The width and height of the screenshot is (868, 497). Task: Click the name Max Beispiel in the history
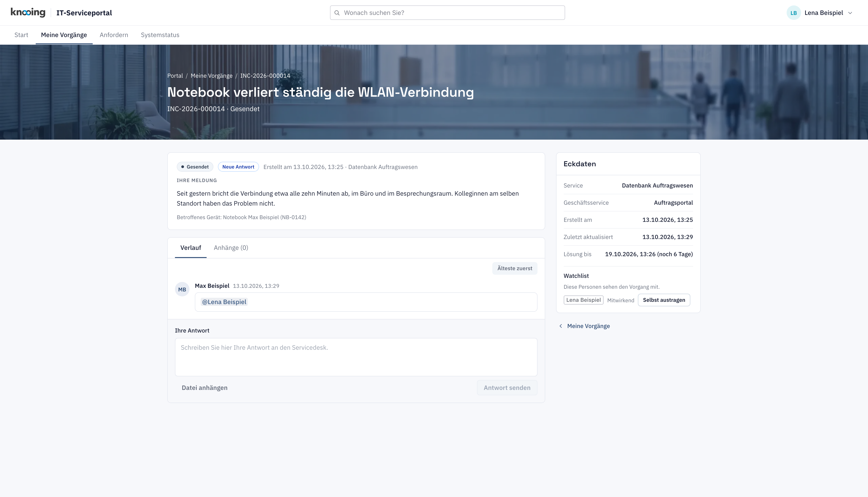(x=212, y=286)
